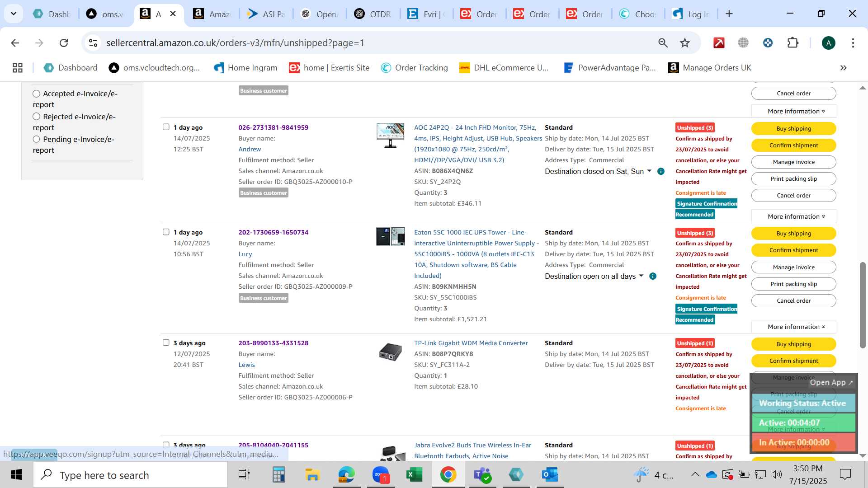This screenshot has height=488, width=868.
Task: Open Windows Start menu
Action: point(16,475)
